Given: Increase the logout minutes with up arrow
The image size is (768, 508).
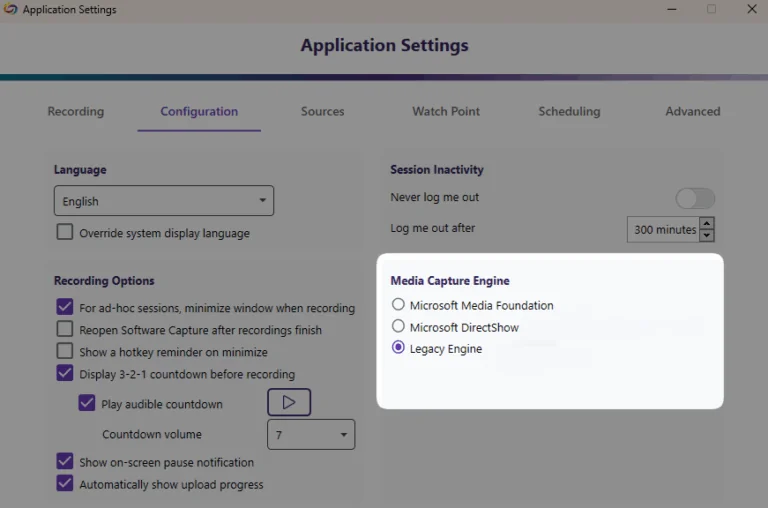Looking at the screenshot, I should [x=707, y=223].
